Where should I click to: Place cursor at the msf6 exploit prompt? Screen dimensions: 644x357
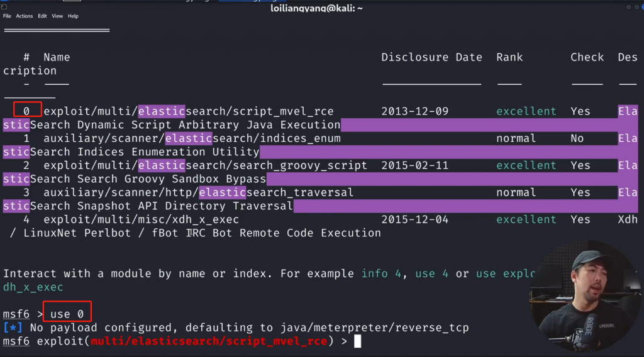tap(357, 341)
